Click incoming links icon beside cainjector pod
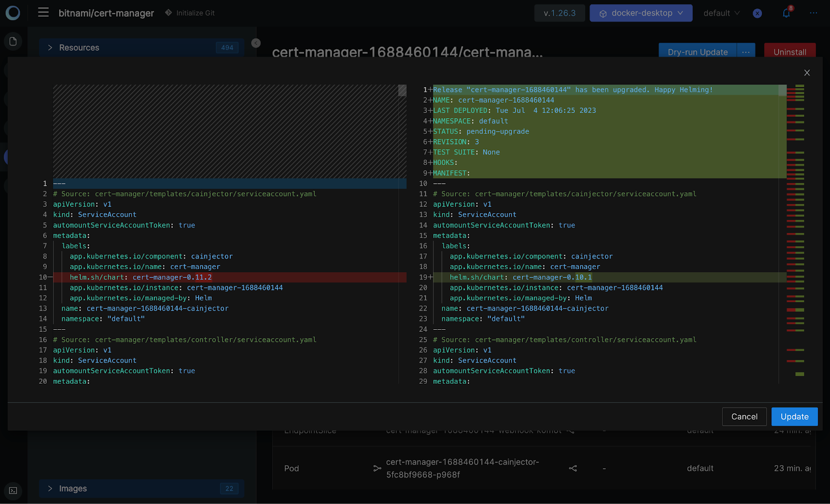830x504 pixels. pos(377,468)
